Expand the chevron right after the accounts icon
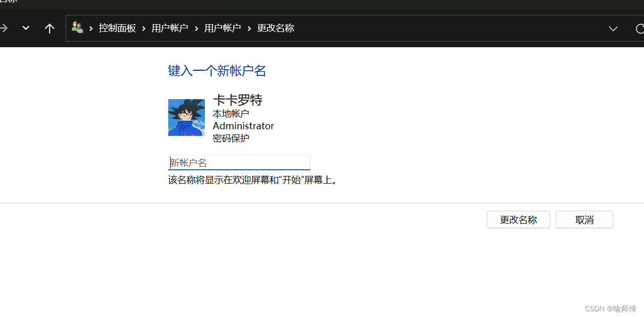 click(x=91, y=28)
